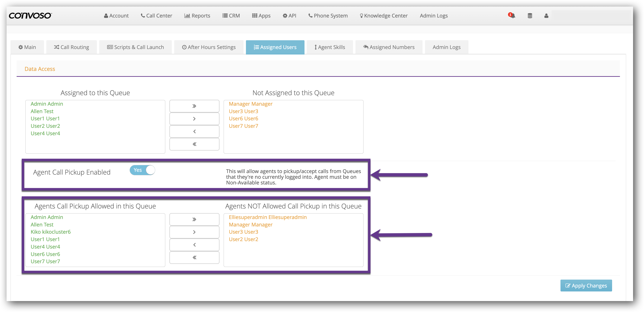Open the database stack icon

530,16
